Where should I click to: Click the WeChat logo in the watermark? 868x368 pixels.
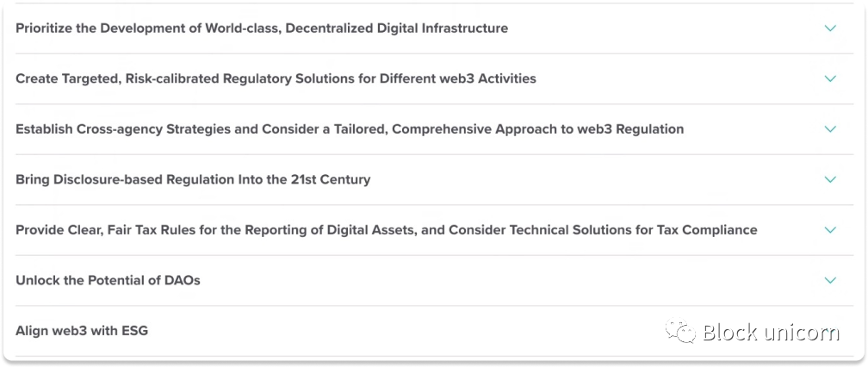681,331
